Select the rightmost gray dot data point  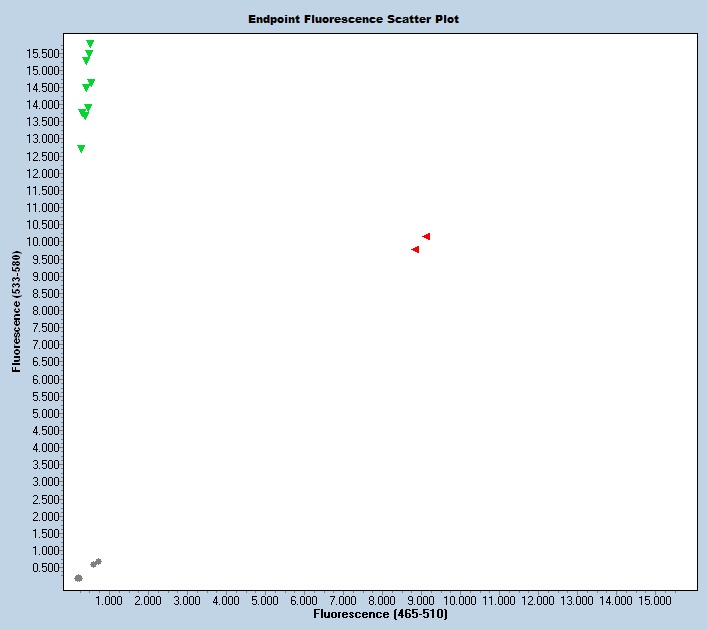tap(98, 562)
